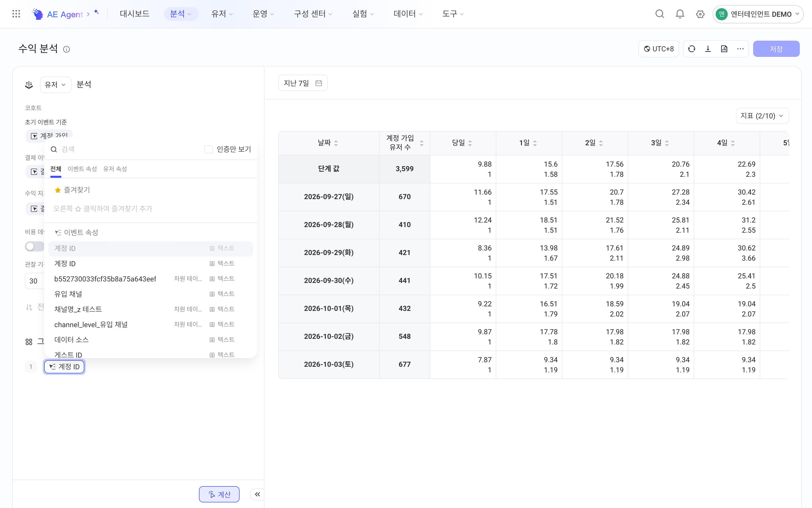Open the 유저 dropdown in analysis panel
This screenshot has height=508, width=812.
pyautogui.click(x=55, y=85)
